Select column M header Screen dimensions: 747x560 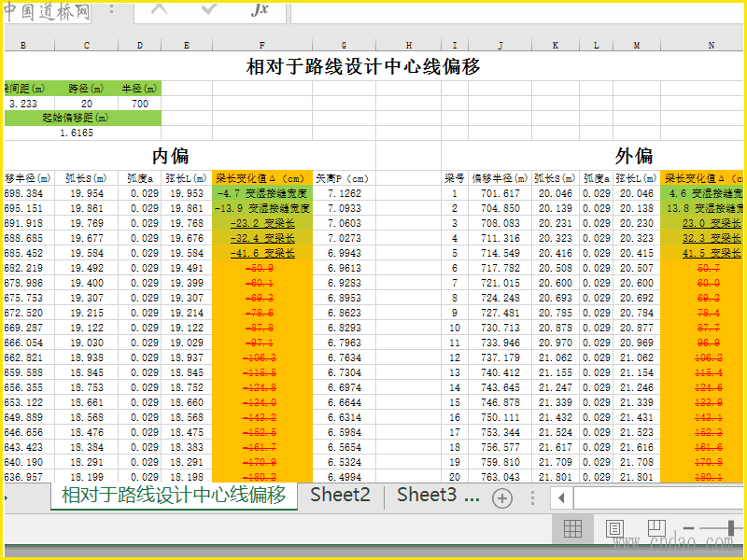[637, 45]
